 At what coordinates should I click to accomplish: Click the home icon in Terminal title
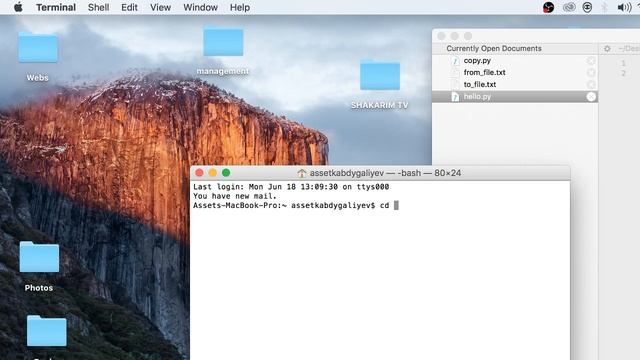point(302,173)
